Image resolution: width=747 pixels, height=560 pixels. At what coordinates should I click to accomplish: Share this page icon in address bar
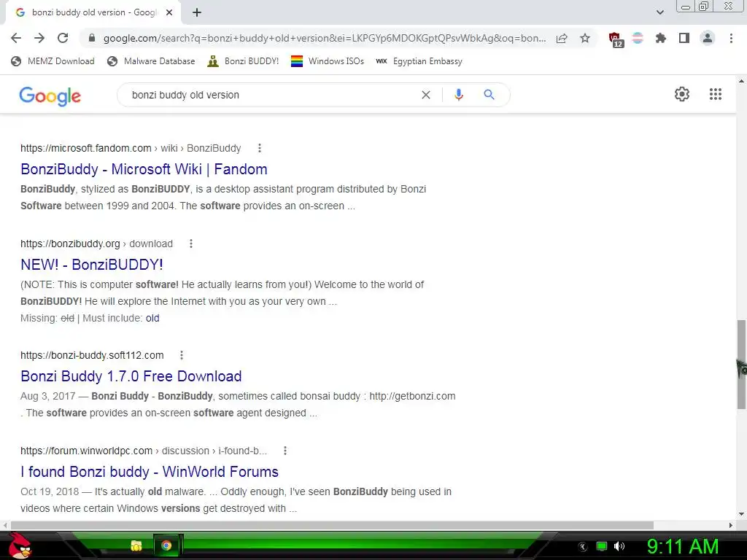coord(562,38)
